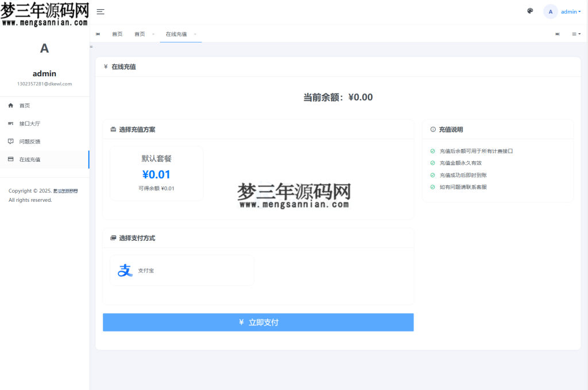Open 问题反馈 in the sidebar
The height and width of the screenshot is (390, 588).
coord(45,142)
